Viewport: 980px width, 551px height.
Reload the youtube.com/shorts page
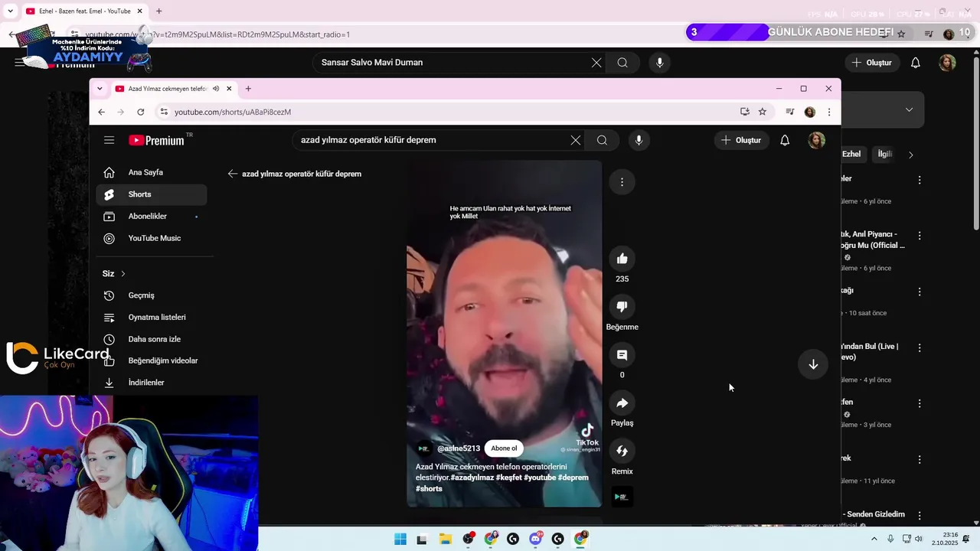point(141,112)
